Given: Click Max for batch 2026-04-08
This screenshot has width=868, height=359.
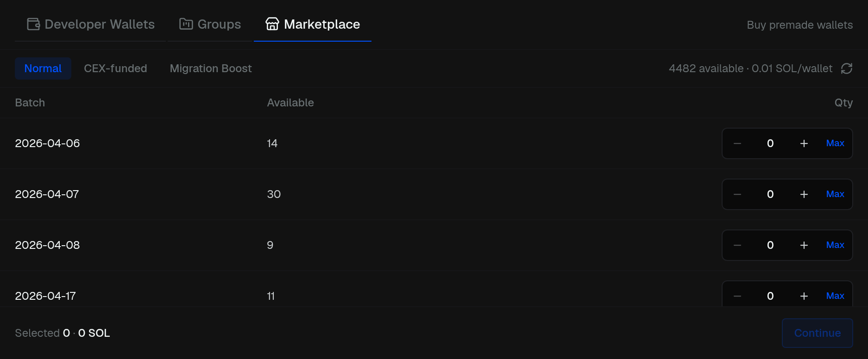Looking at the screenshot, I should (835, 245).
